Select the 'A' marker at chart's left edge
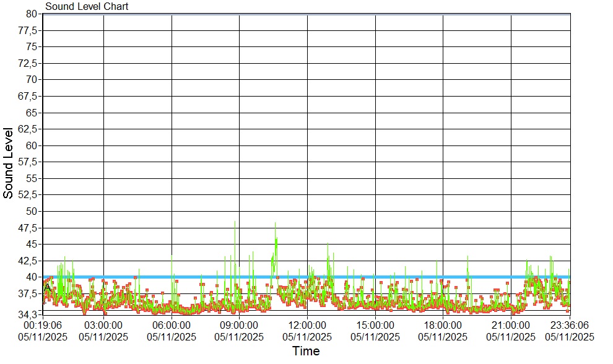Viewport: 613px width, 364px height. pos(47,288)
